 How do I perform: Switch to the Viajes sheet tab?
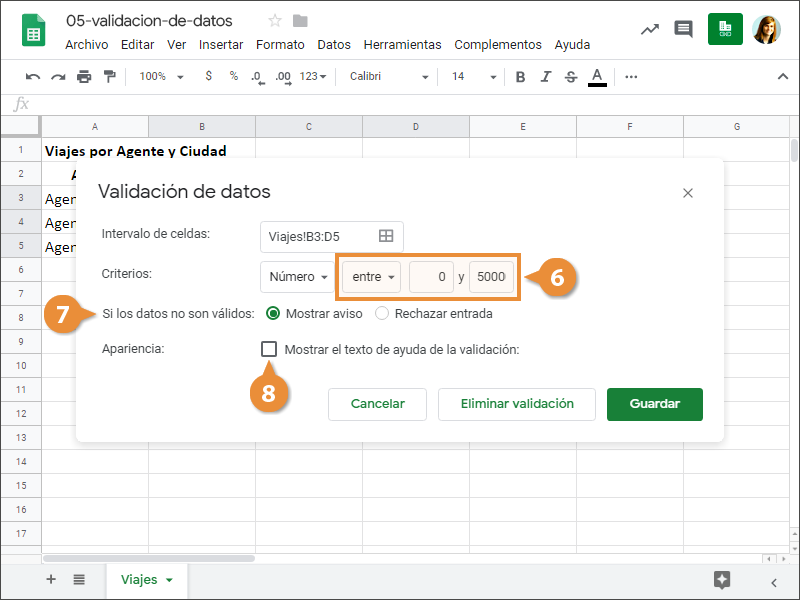[x=146, y=580]
